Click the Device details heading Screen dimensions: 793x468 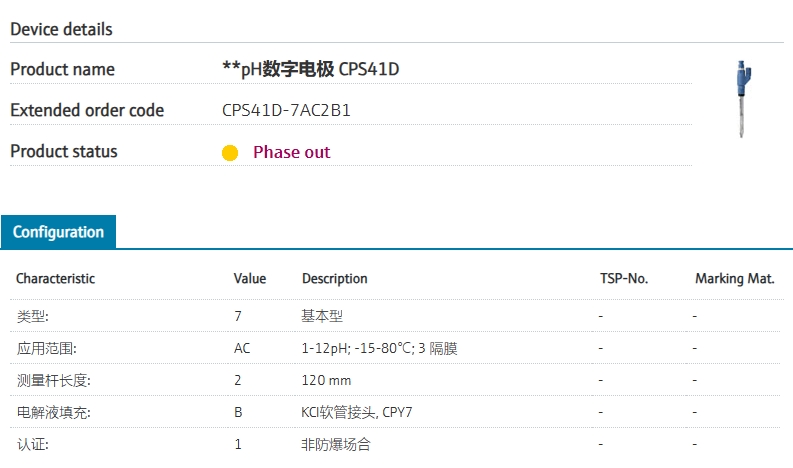(x=61, y=29)
